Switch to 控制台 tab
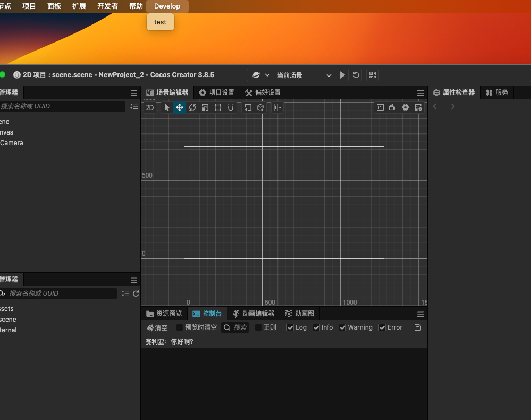The height and width of the screenshot is (420, 531). pyautogui.click(x=207, y=314)
